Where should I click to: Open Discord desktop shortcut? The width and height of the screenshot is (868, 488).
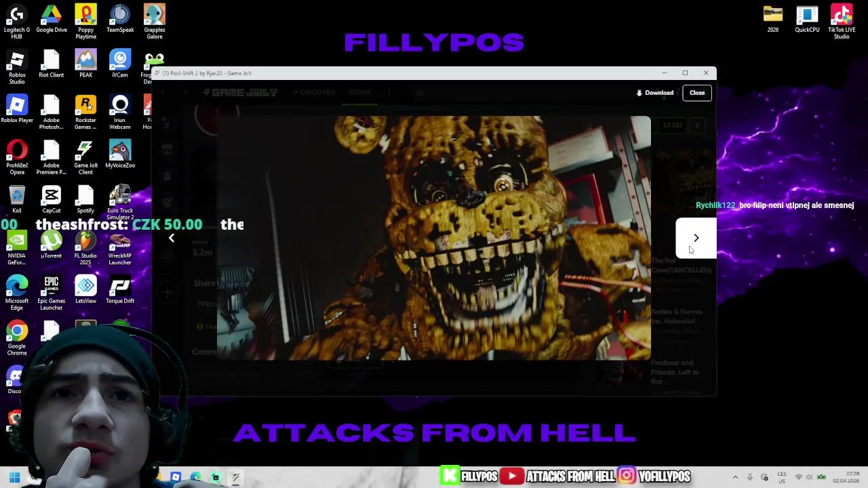(14, 380)
